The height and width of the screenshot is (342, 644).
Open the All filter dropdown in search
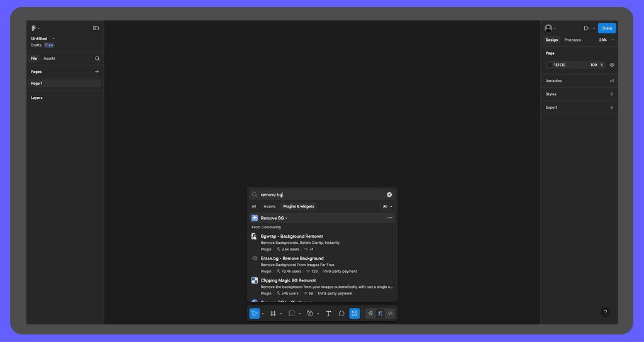(387, 206)
